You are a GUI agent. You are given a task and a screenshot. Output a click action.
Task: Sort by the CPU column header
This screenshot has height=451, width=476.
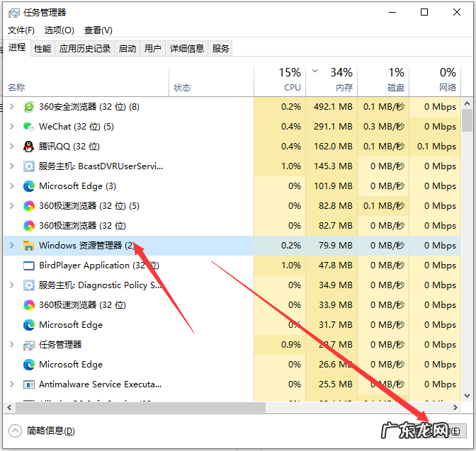point(280,81)
